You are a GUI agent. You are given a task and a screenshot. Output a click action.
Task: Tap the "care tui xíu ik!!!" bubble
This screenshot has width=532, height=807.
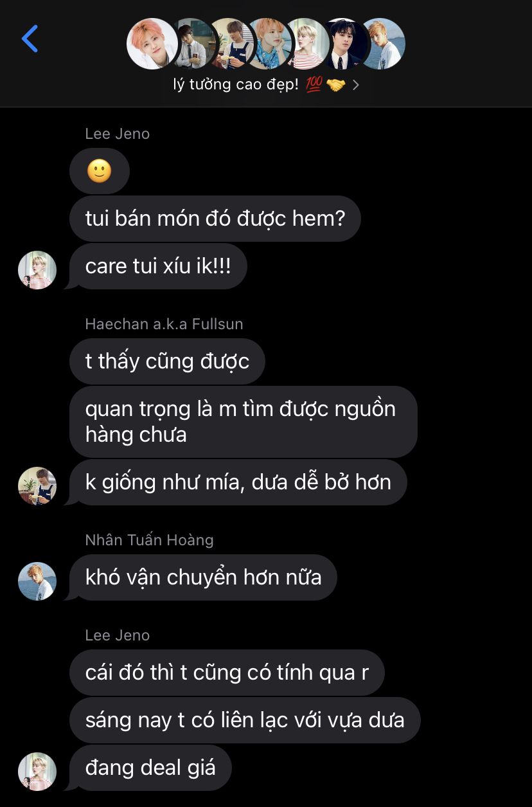pyautogui.click(x=158, y=266)
